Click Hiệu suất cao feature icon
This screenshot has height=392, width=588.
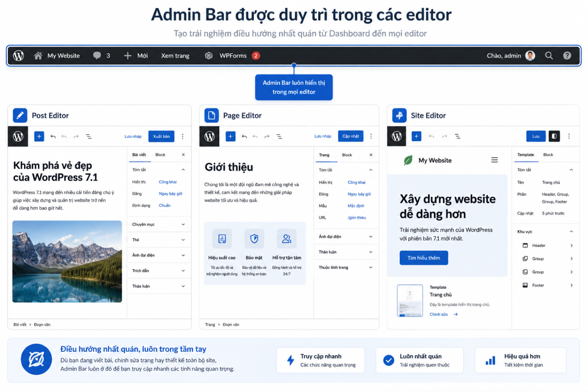(x=222, y=239)
